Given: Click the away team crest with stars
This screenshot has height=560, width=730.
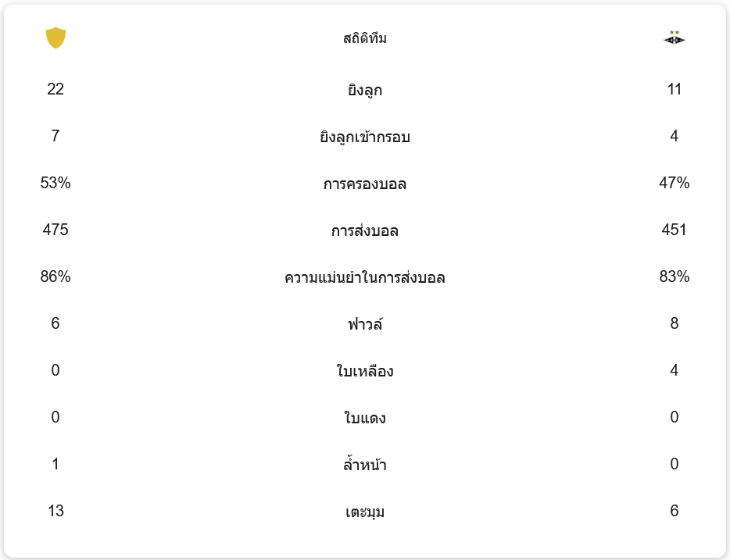Looking at the screenshot, I should pos(675,37).
